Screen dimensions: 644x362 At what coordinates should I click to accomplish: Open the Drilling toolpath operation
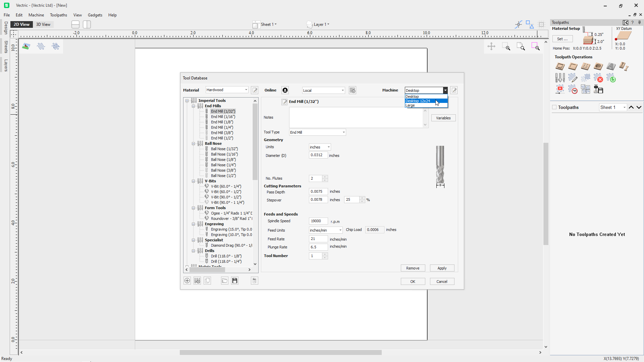pyautogui.click(x=585, y=66)
